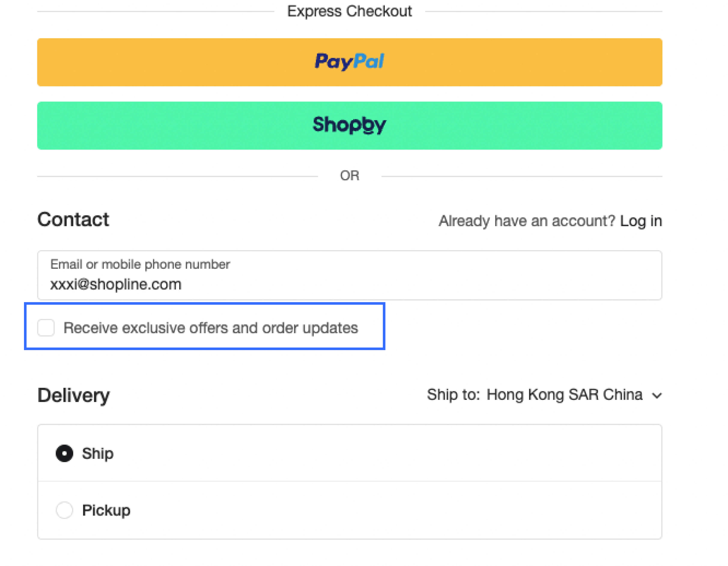The width and height of the screenshot is (728, 566).
Task: Click the Express Checkout heading
Action: 349,11
